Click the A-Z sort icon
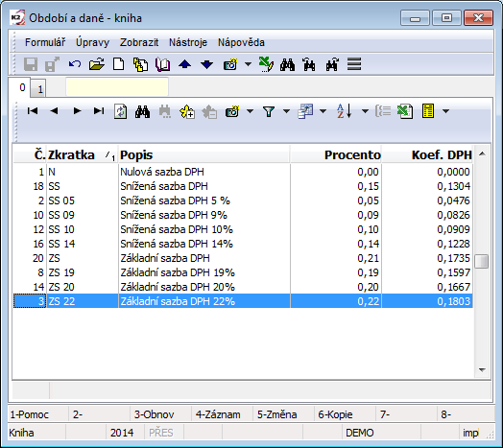Screen dimensions: 503x448 click(x=345, y=111)
